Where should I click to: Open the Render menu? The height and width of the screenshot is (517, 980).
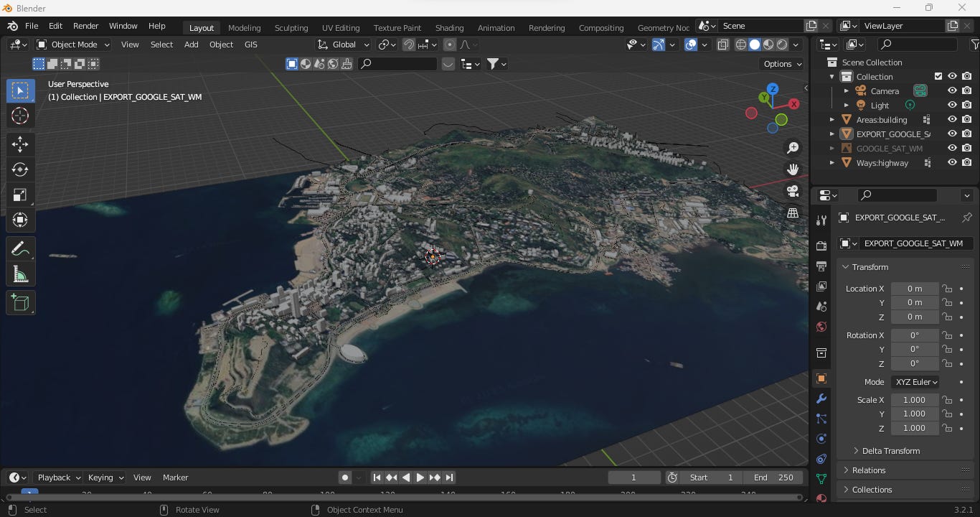coord(85,26)
